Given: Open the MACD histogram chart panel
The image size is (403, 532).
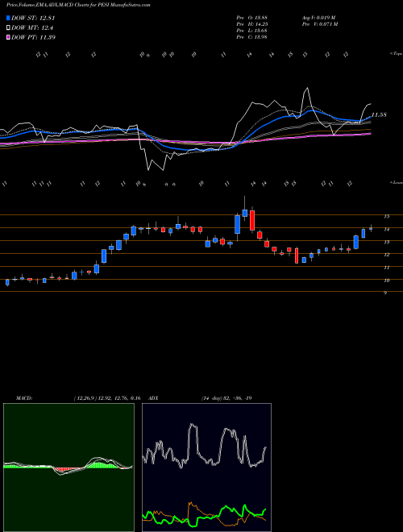Looking at the screenshot, I should (x=69, y=468).
